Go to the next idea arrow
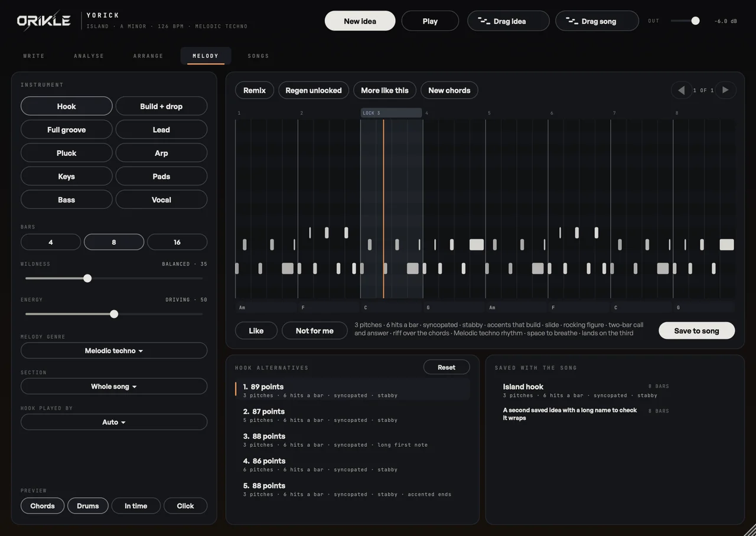Image resolution: width=756 pixels, height=536 pixels. pyautogui.click(x=726, y=90)
